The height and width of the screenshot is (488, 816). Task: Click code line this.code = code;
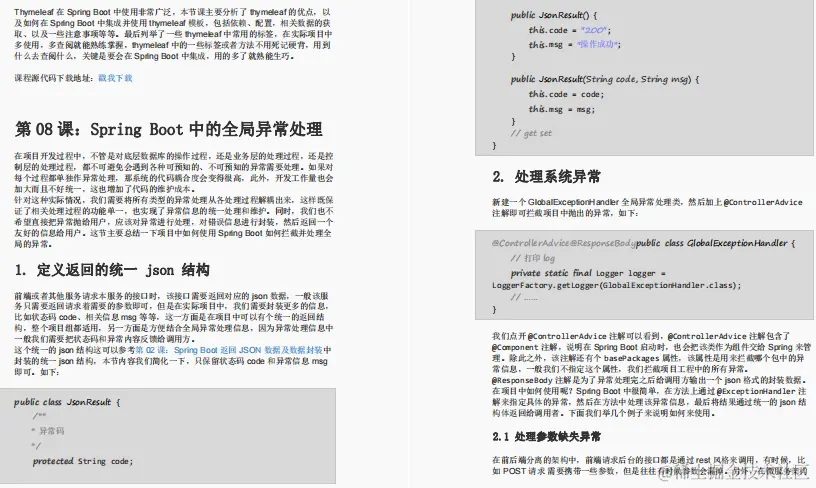pyautogui.click(x=566, y=94)
